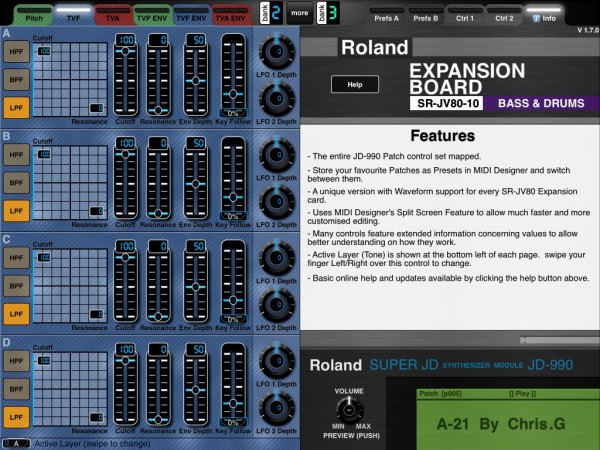Click the Cutoff/Resonance XY pad in layer A
The height and width of the screenshot is (450, 600).
coord(70,79)
